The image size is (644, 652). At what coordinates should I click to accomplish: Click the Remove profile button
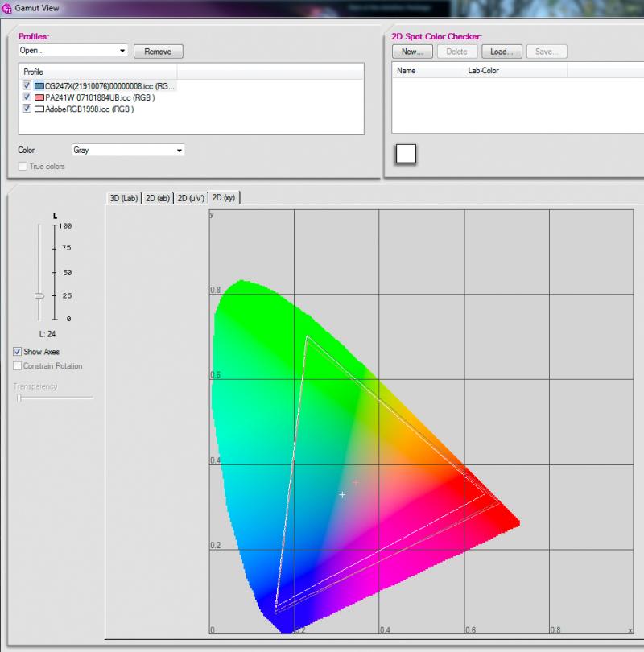[158, 52]
